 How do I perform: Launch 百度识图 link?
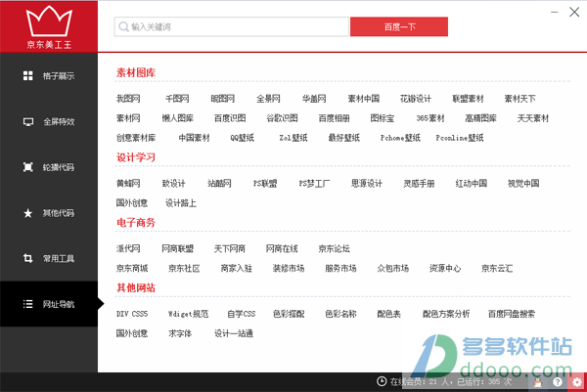pos(230,118)
